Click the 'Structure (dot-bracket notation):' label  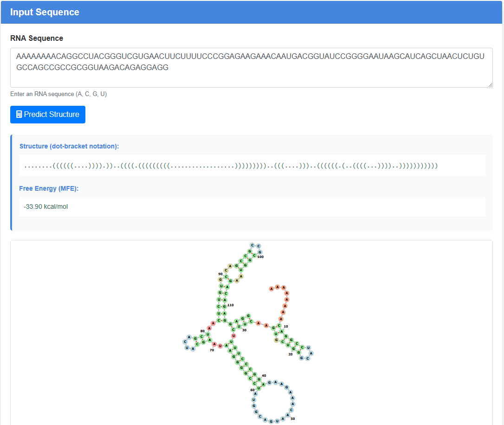pyautogui.click(x=69, y=146)
